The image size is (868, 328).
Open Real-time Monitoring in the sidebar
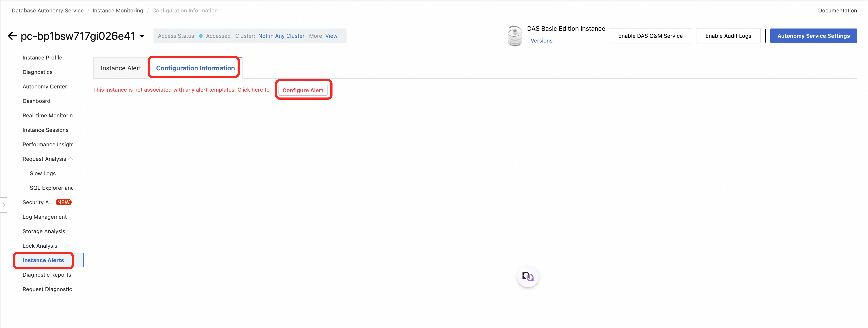tap(47, 116)
